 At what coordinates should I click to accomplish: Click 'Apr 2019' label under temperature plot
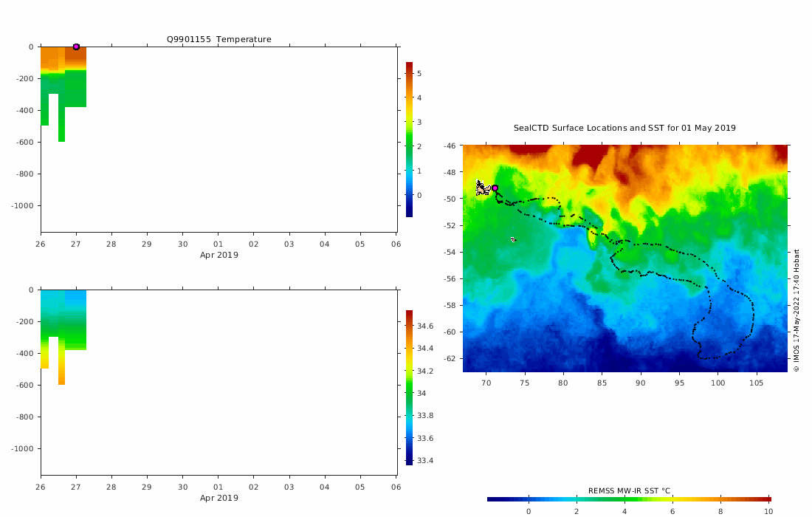[x=219, y=255]
